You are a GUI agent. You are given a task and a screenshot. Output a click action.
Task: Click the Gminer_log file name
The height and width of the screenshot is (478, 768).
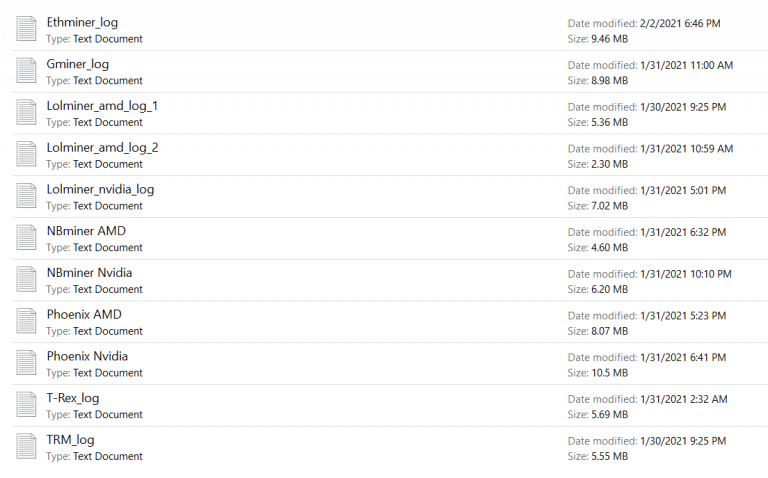click(78, 64)
